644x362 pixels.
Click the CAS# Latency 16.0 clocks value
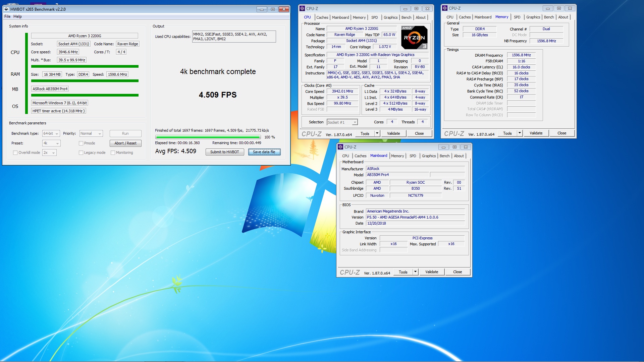521,67
